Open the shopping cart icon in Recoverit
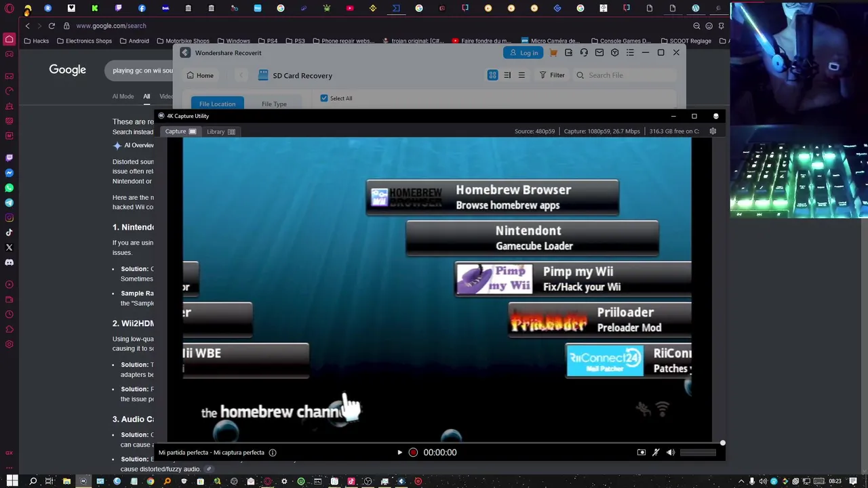The image size is (868, 488). tap(553, 53)
